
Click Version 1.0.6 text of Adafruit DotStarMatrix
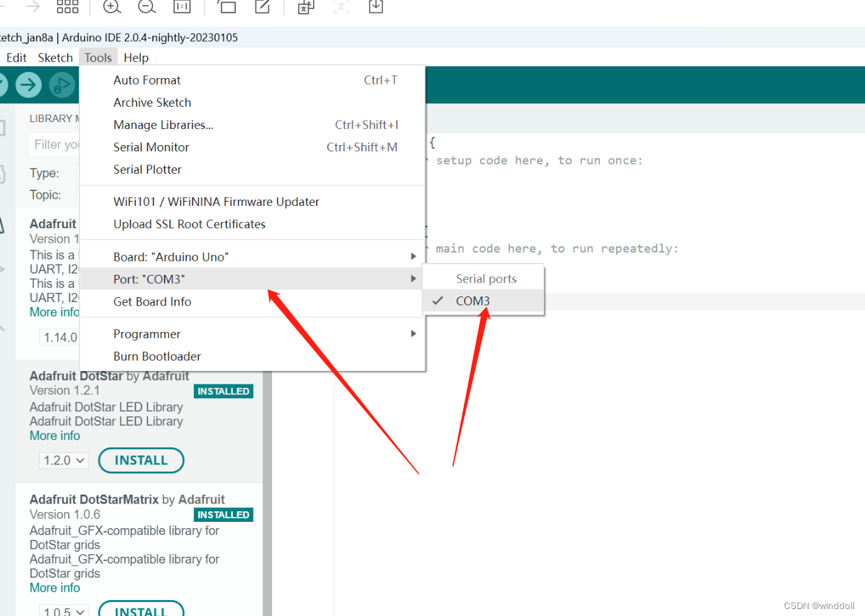click(x=64, y=514)
